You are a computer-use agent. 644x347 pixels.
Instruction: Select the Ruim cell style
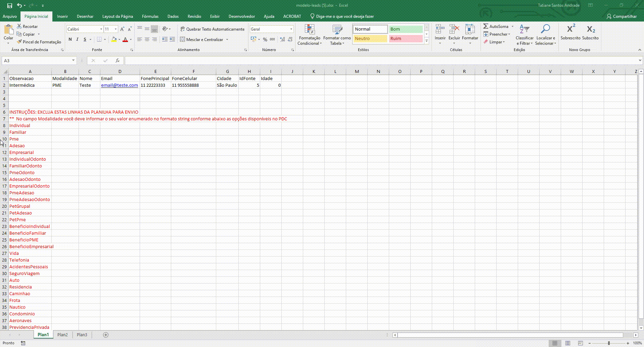(406, 38)
